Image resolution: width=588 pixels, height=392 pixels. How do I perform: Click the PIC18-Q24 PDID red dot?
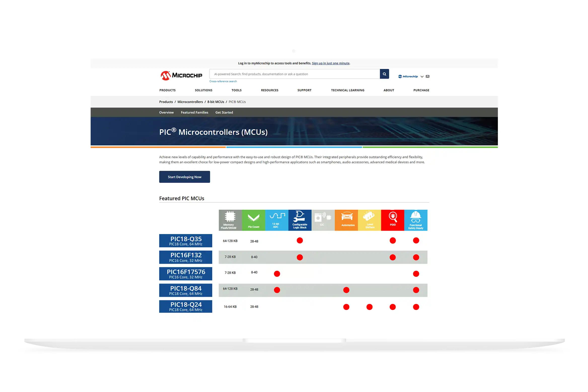point(392,307)
